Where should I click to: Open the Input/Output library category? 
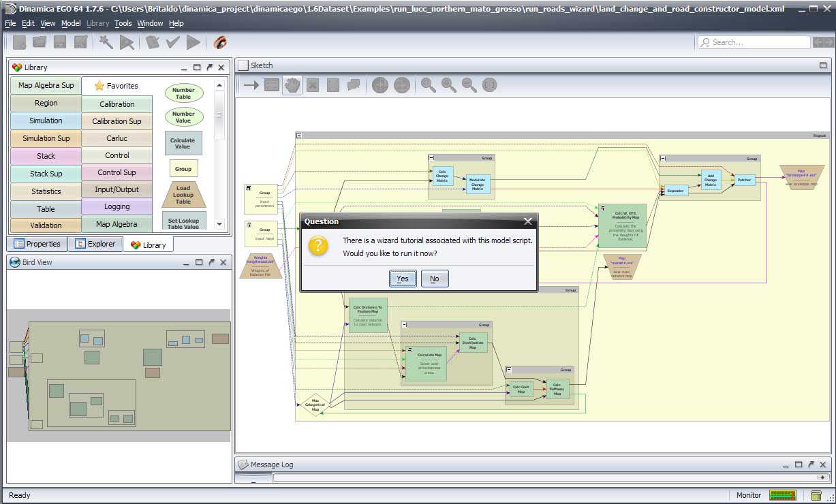pyautogui.click(x=117, y=189)
